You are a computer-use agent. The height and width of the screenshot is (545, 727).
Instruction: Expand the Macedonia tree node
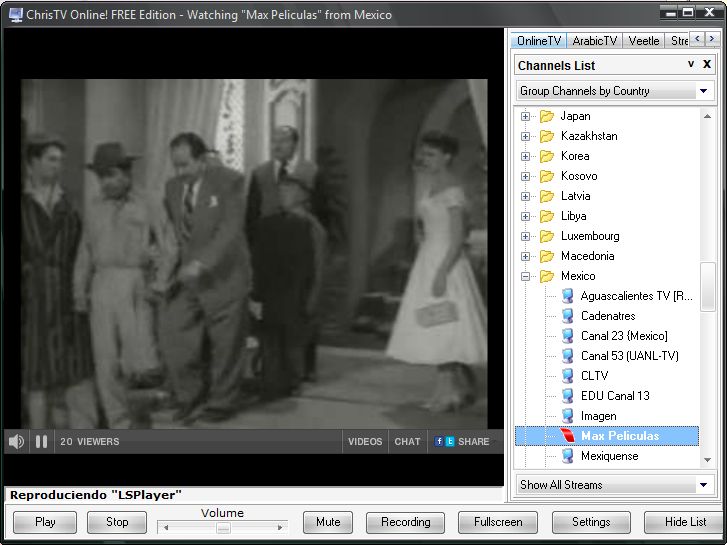525,256
